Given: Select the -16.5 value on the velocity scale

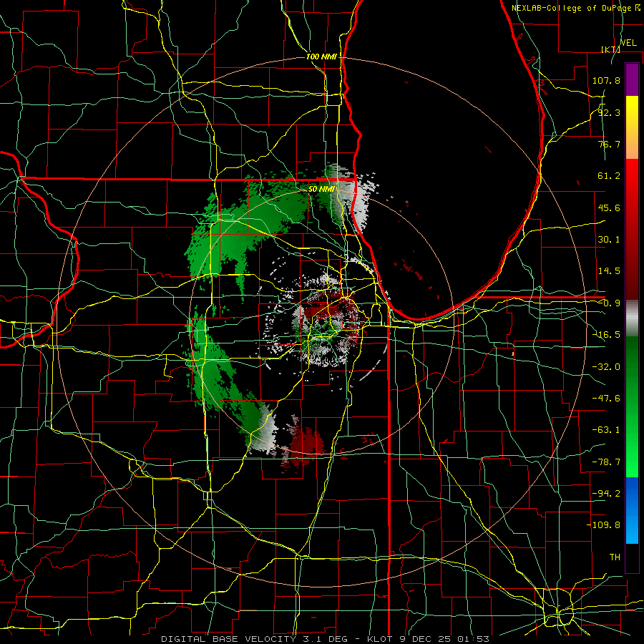Looking at the screenshot, I should [x=606, y=335].
